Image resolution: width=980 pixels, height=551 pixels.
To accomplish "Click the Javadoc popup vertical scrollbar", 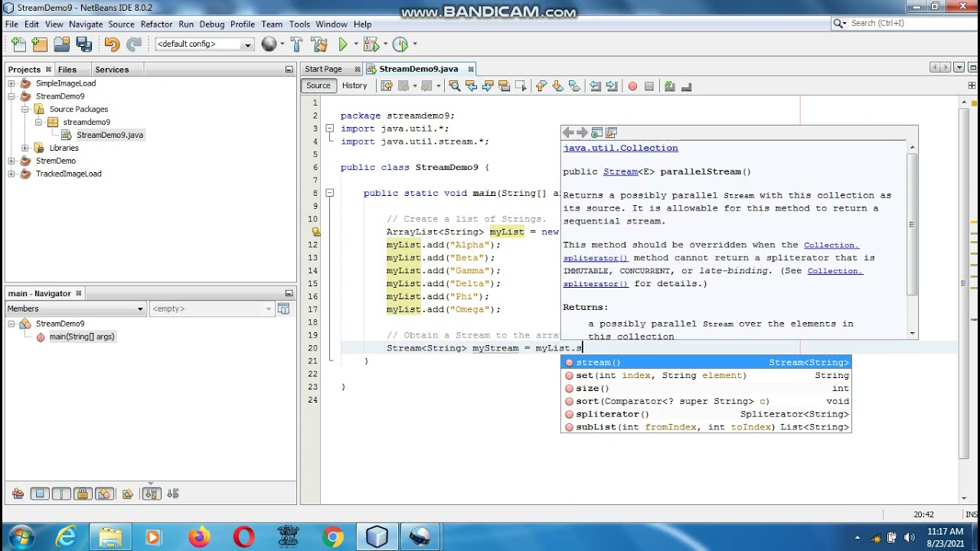I will [x=912, y=239].
